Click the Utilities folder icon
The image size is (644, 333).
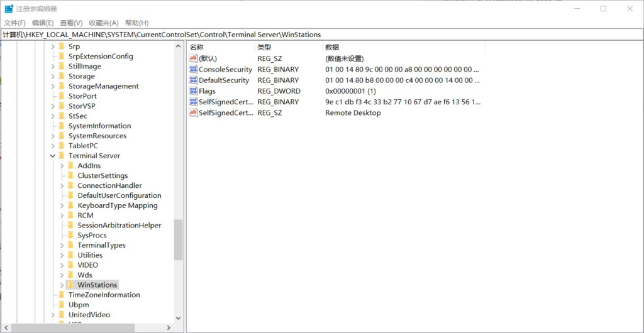coord(70,255)
